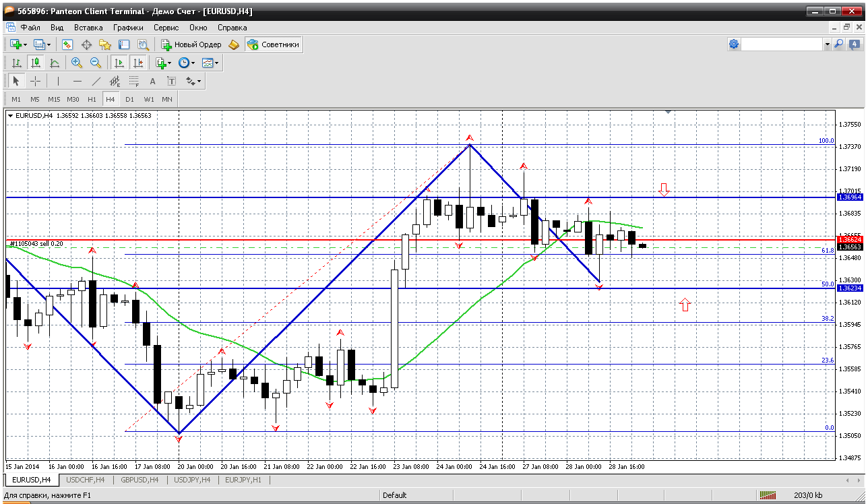868x504 pixels.
Task: Click the '203/0 kb' connection status
Action: (x=809, y=495)
